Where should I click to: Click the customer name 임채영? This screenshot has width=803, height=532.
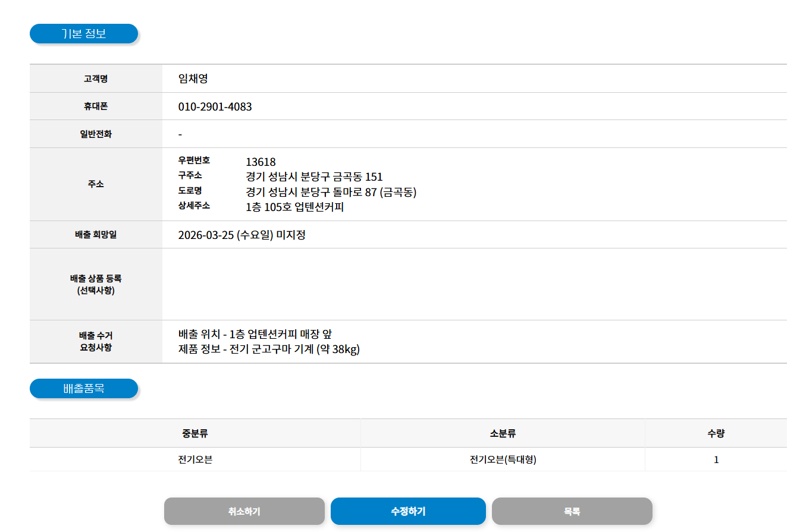click(193, 78)
